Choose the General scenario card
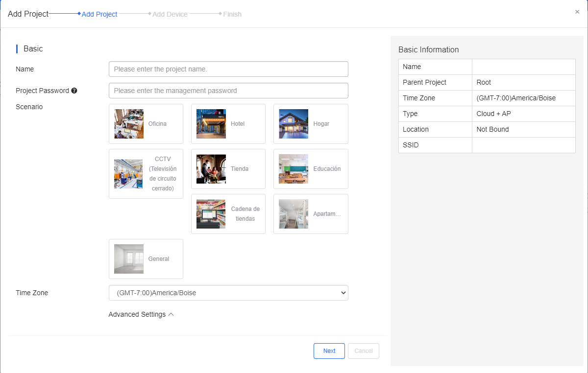 pos(146,259)
